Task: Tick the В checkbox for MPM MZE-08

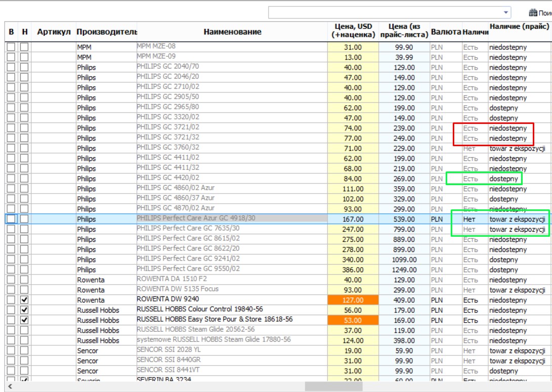Action: tap(11, 47)
